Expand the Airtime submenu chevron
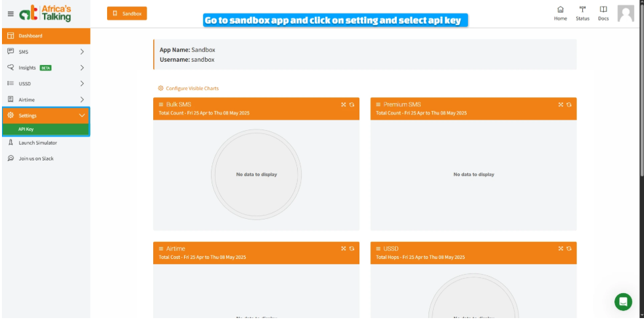Screen dimensions: 644x322 (82, 99)
